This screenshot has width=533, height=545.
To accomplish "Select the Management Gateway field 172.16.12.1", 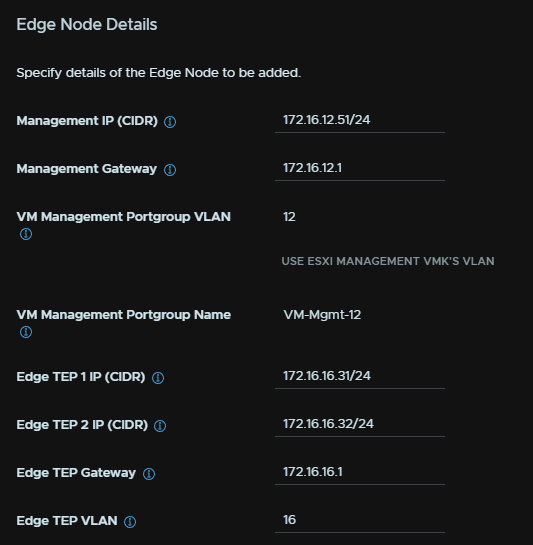I will 360,168.
